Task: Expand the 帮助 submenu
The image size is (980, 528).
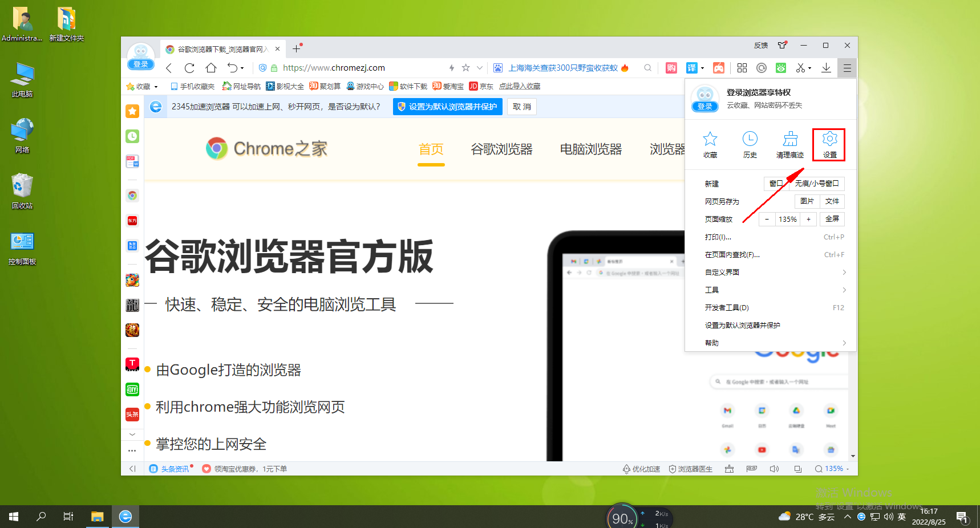Action: click(775, 343)
